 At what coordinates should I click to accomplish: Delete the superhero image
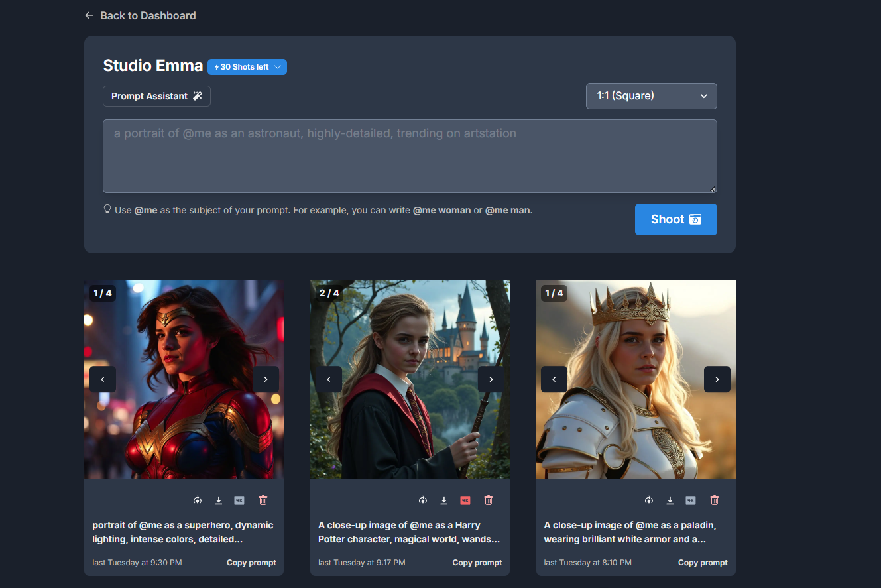[x=263, y=500]
